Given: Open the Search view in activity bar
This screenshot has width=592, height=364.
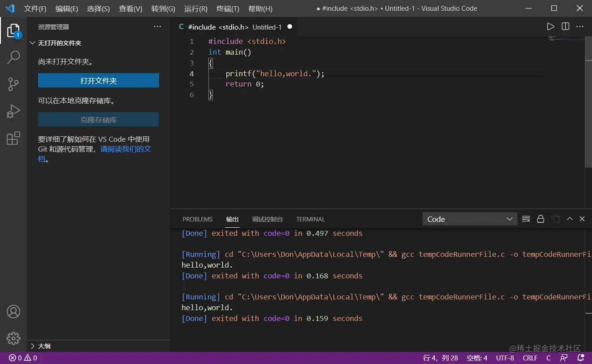Looking at the screenshot, I should [13, 57].
